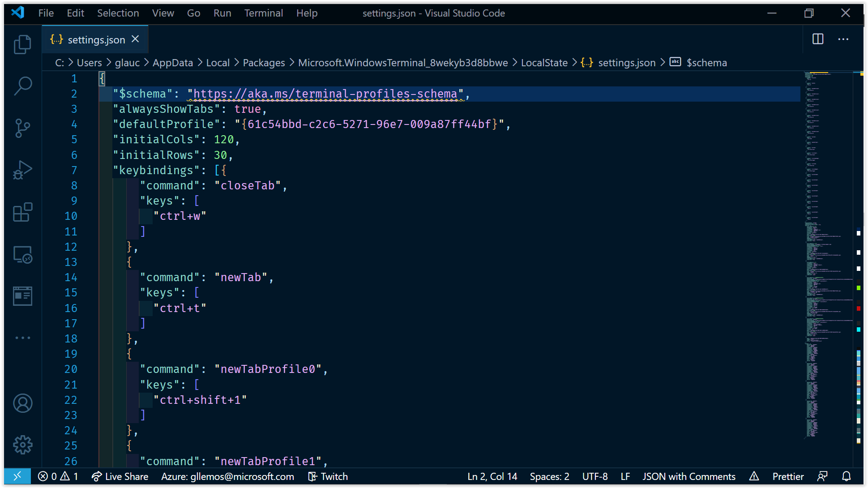
Task: Expand the LocalState breadcrumb
Action: click(x=544, y=63)
